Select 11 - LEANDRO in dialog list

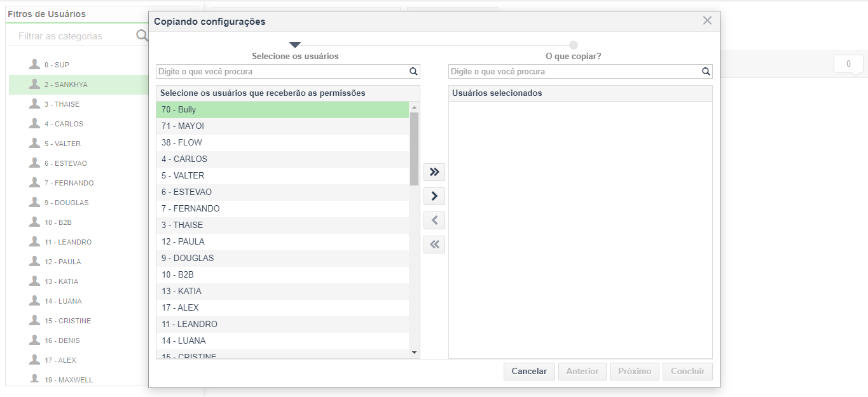pyautogui.click(x=282, y=325)
